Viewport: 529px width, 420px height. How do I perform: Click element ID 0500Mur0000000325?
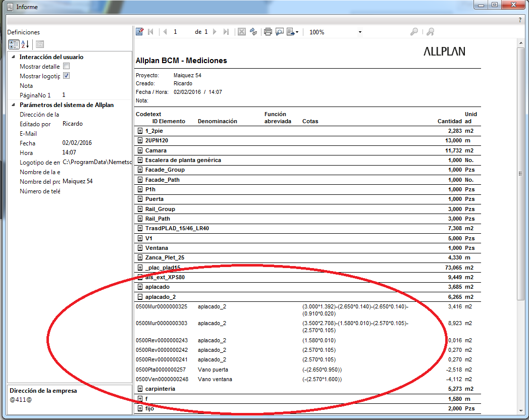tap(162, 306)
